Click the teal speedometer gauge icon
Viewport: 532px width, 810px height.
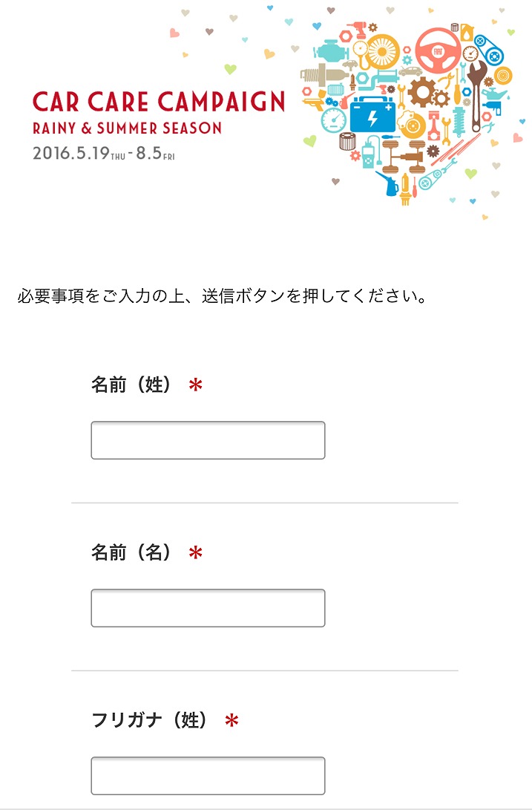(x=334, y=121)
